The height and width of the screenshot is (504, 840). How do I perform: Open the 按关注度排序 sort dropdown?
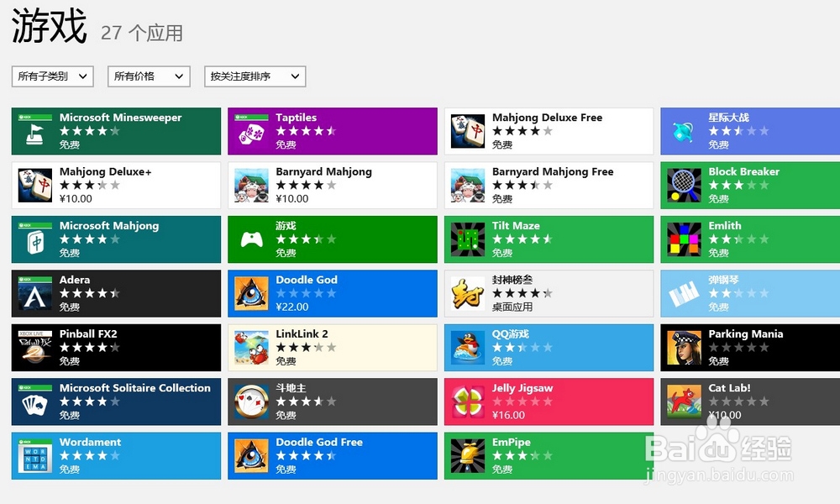click(x=255, y=76)
